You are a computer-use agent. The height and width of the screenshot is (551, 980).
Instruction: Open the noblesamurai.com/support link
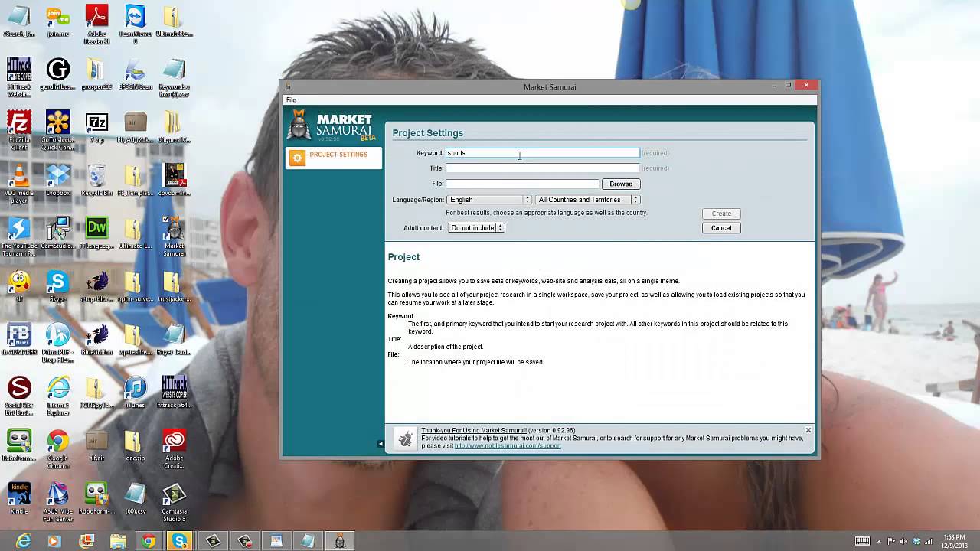pyautogui.click(x=508, y=445)
